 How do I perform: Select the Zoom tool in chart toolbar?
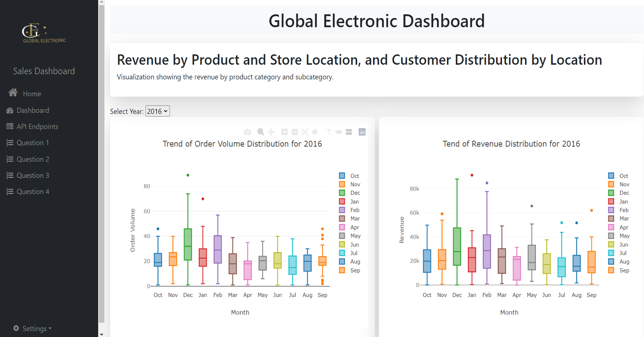pyautogui.click(x=261, y=132)
